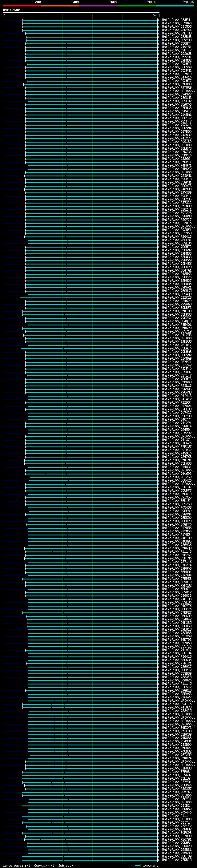This screenshot has height=868, width=197.
Task: Open the UniRef100_Q8RY44 hit label
Action: click(x=177, y=30)
